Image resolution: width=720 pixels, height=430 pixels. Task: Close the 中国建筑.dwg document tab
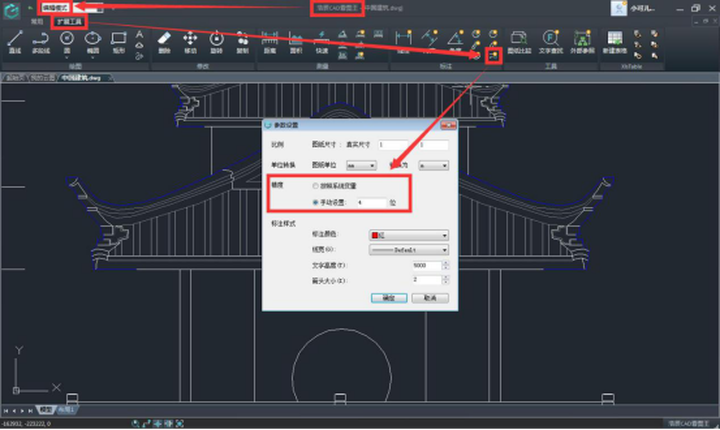tap(110, 78)
